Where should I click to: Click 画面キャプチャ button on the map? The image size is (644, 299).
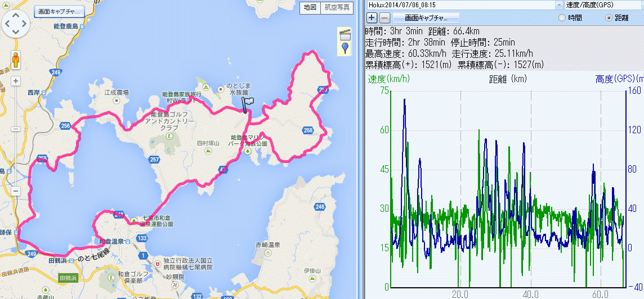tap(59, 11)
